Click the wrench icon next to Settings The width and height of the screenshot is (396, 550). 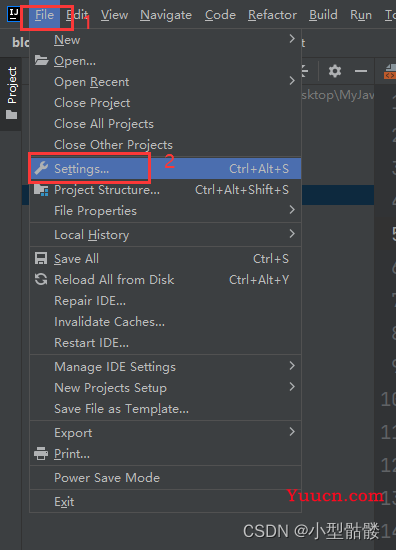[41, 169]
